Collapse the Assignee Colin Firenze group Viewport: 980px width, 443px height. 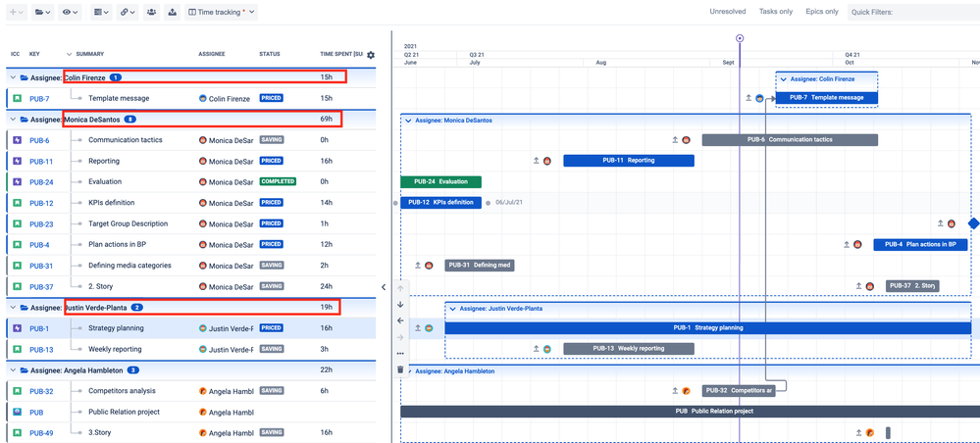pos(13,77)
